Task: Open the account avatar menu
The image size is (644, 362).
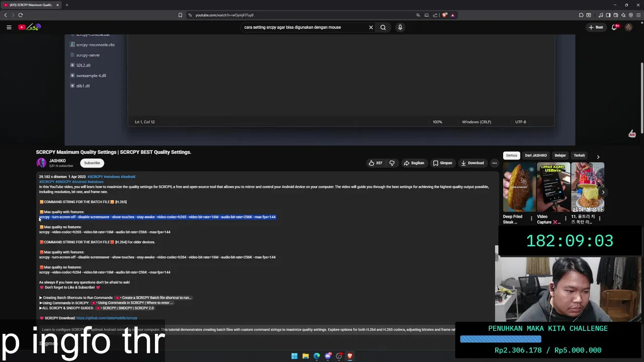Action: coord(628,27)
